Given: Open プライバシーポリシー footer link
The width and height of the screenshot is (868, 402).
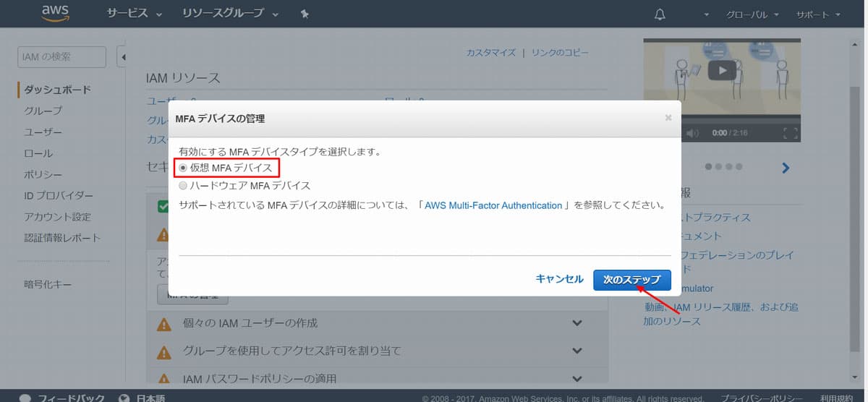Looking at the screenshot, I should pos(761,398).
